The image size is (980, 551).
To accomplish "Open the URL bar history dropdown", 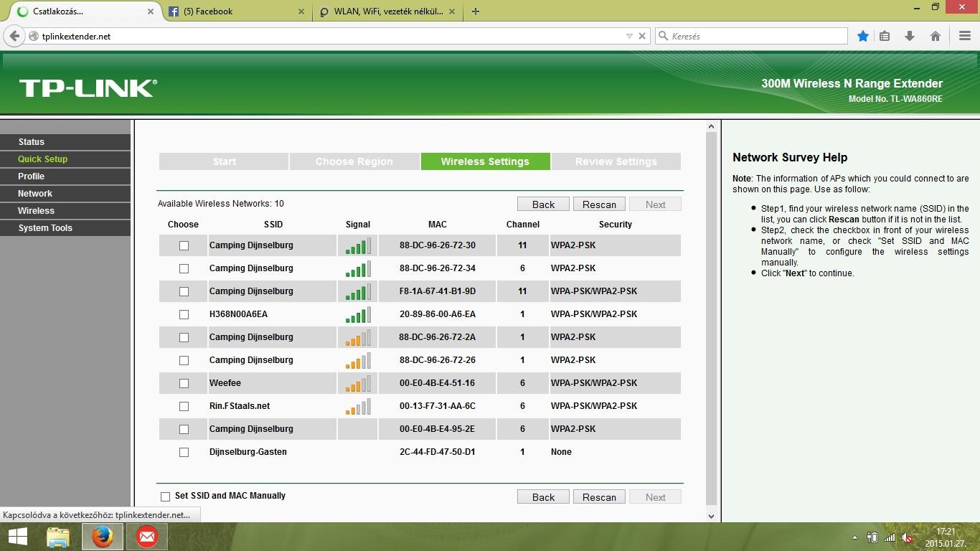I will click(x=629, y=36).
